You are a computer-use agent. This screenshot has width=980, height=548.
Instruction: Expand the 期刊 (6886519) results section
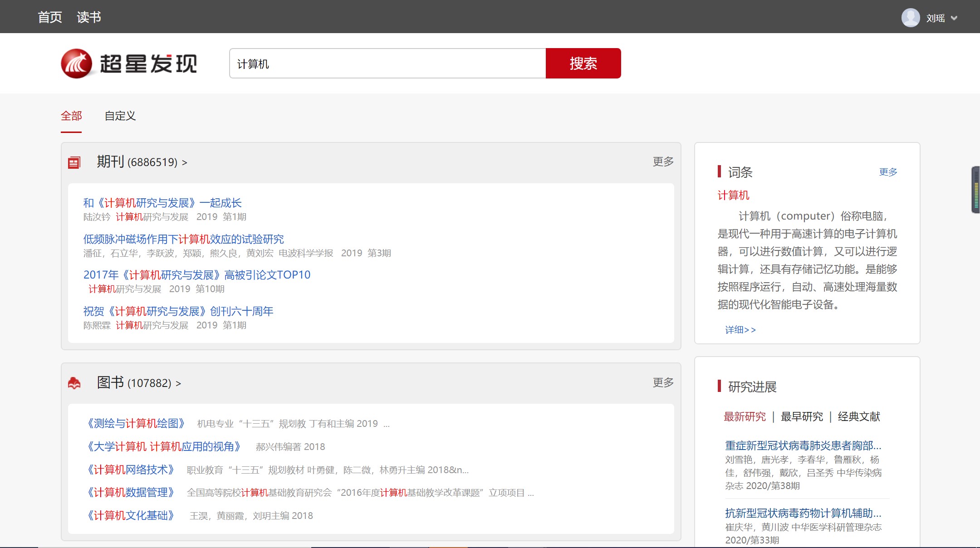coord(142,162)
